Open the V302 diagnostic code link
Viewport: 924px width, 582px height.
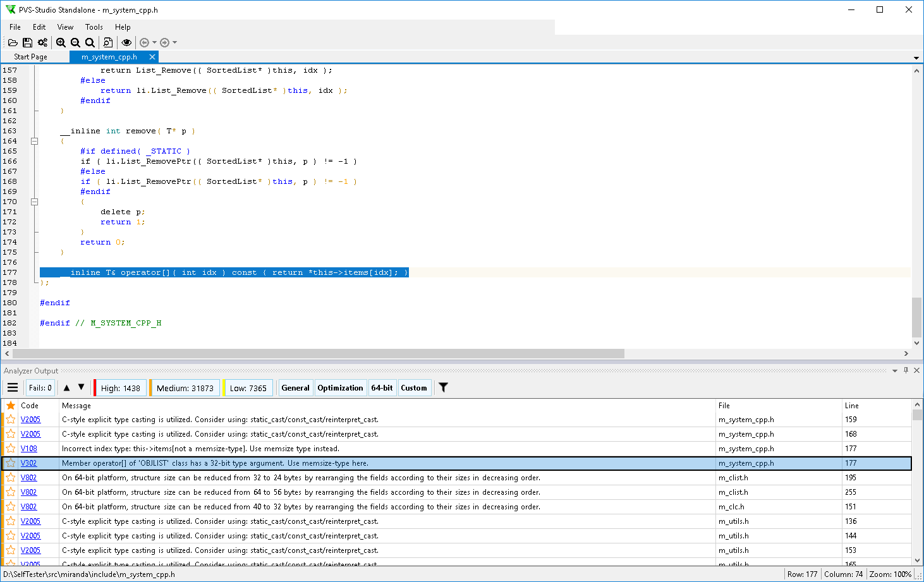point(29,463)
